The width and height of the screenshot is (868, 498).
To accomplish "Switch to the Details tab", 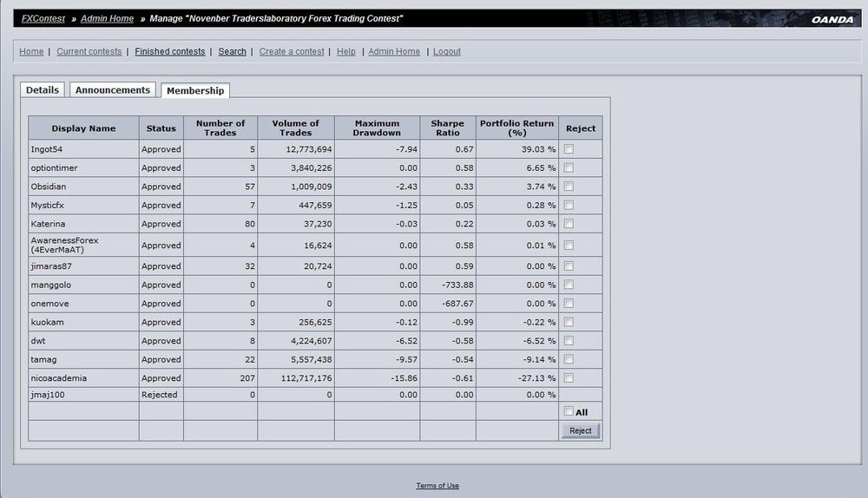I will pyautogui.click(x=42, y=89).
